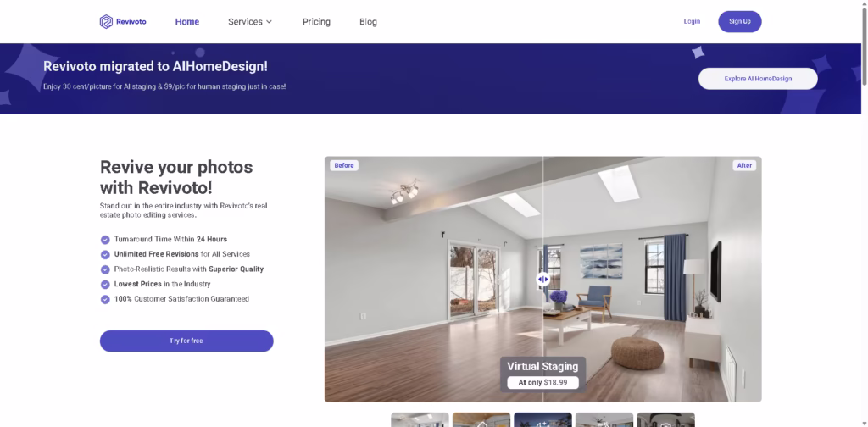This screenshot has width=868, height=427.
Task: Expand the Services dropdown chevron
Action: 269,22
